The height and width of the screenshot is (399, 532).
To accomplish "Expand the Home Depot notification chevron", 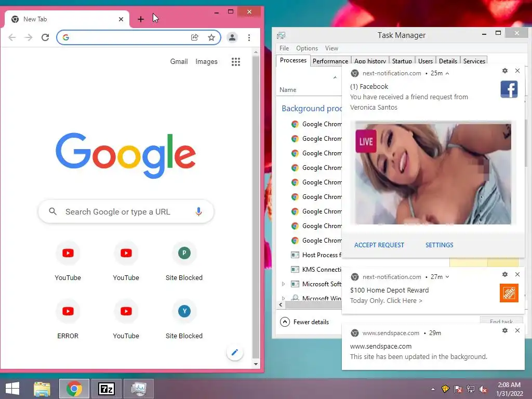I will pos(447,277).
